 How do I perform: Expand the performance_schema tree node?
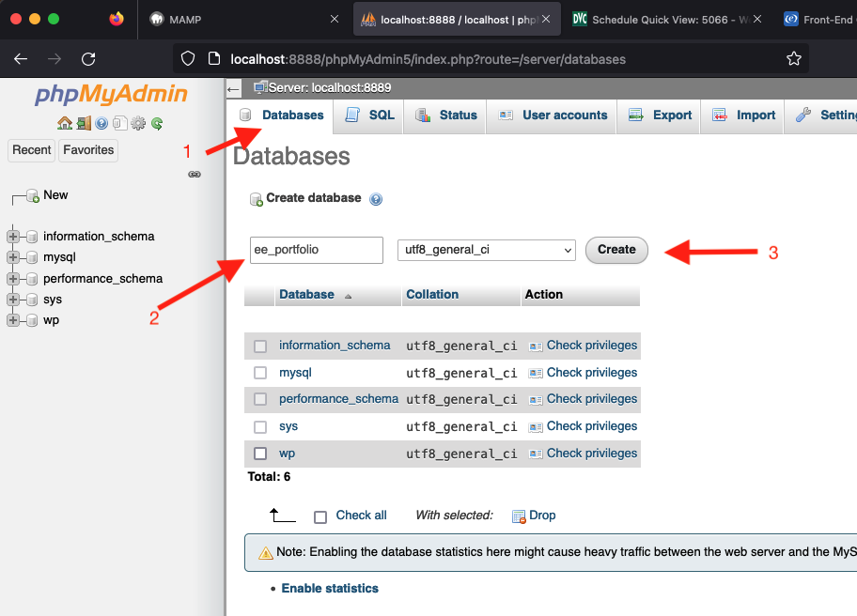(13, 279)
